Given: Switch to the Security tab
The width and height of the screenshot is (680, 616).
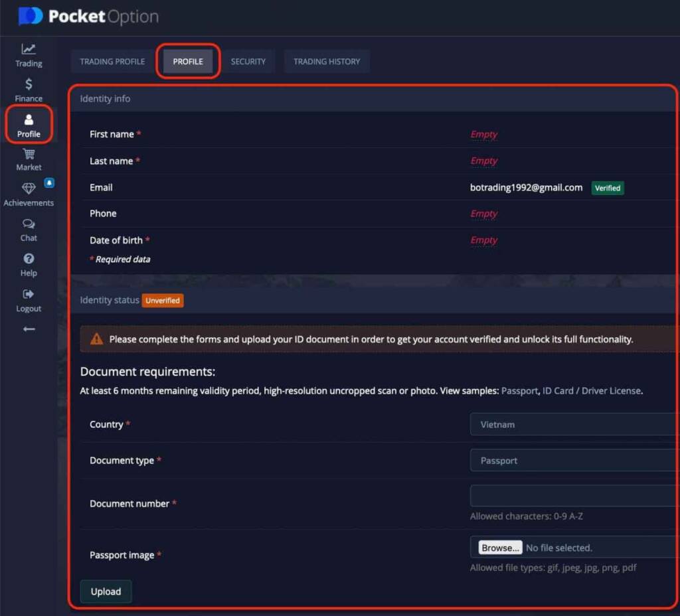Looking at the screenshot, I should [x=248, y=61].
